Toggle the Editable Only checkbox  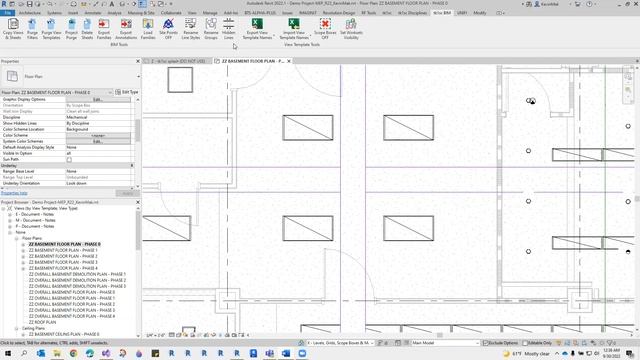click(x=525, y=343)
